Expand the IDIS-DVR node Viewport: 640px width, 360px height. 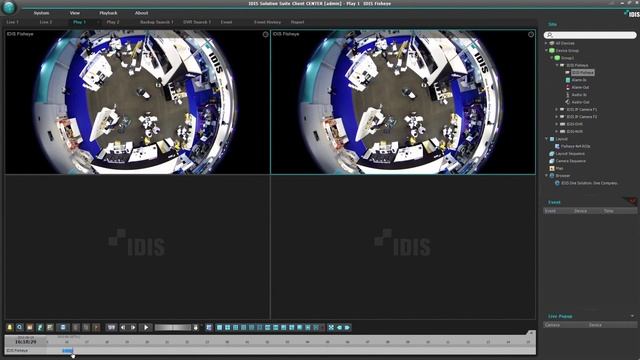[557, 124]
